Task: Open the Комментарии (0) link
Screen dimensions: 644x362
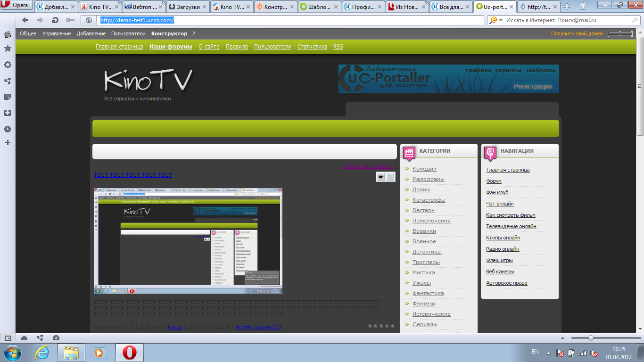Action: point(258,327)
